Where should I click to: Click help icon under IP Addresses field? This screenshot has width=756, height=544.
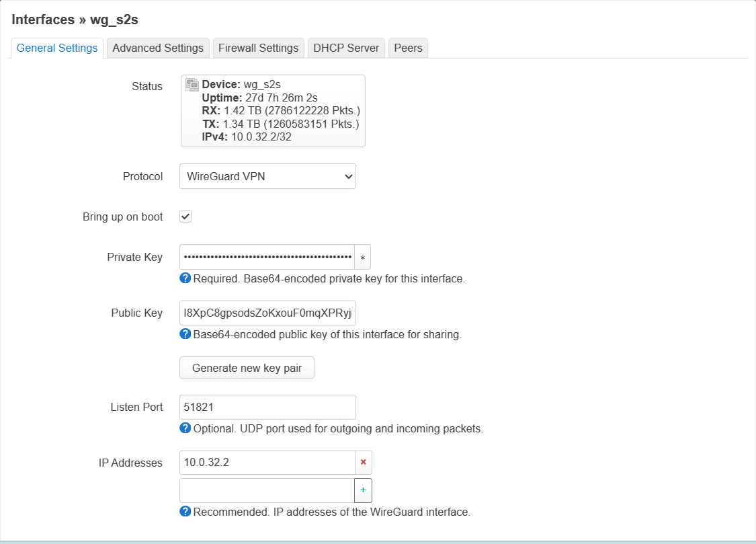point(185,512)
